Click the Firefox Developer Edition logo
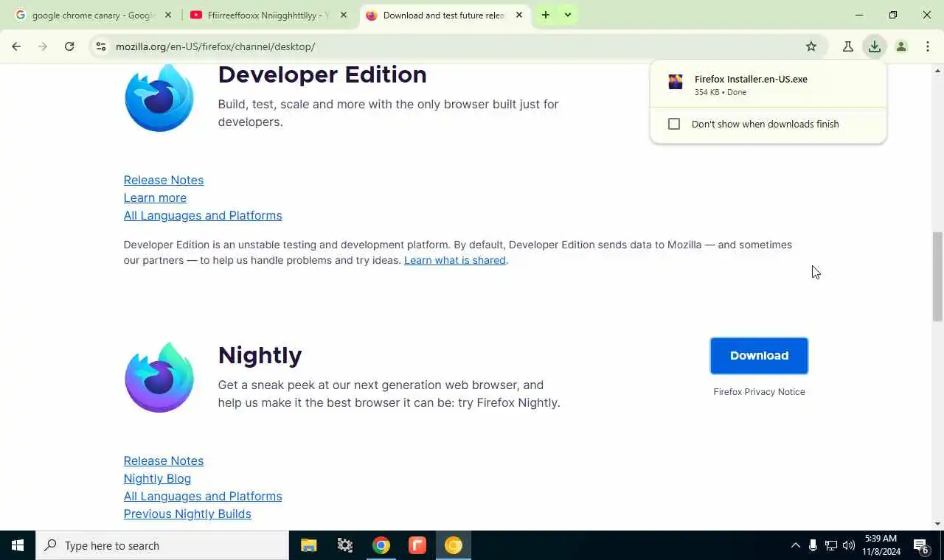This screenshot has height=560, width=944. tap(159, 97)
